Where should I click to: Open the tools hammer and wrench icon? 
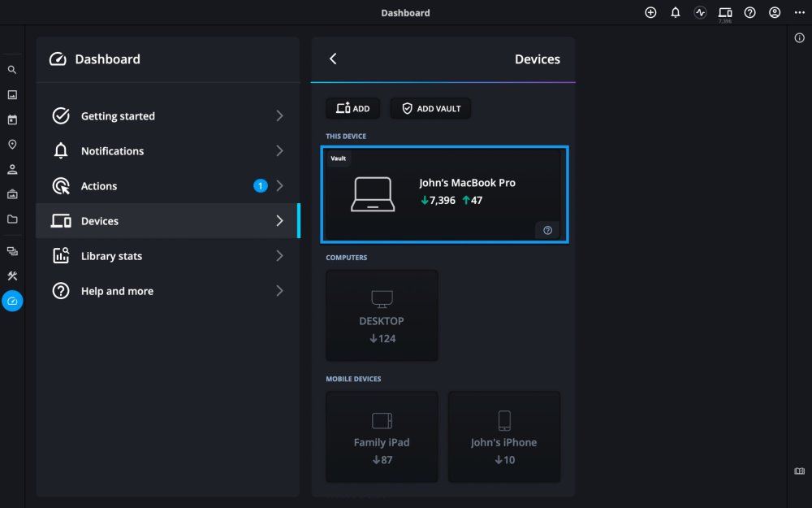tap(12, 276)
